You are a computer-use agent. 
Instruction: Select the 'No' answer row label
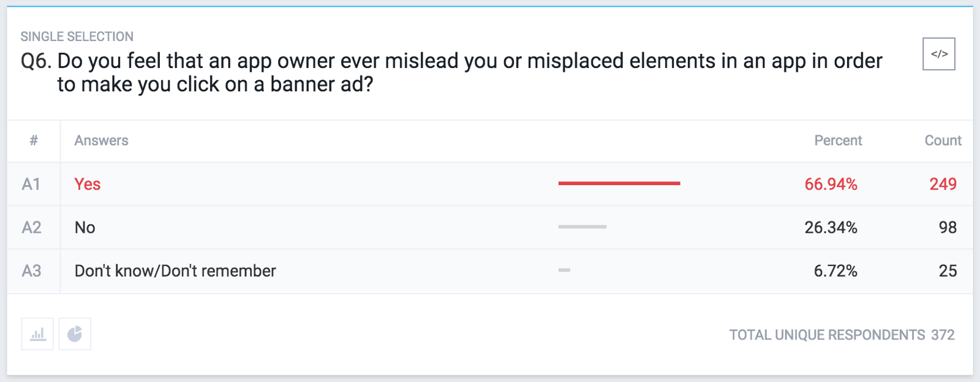click(85, 227)
